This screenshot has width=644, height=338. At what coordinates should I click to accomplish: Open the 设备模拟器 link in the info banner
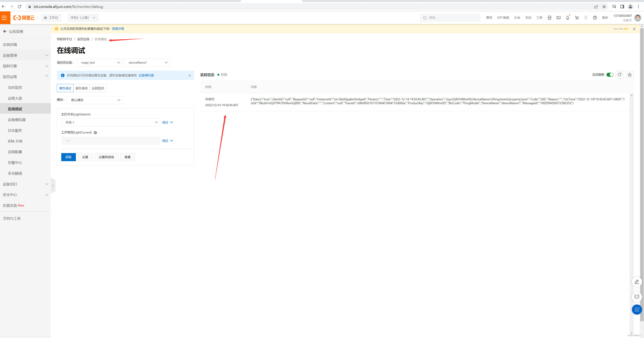146,75
